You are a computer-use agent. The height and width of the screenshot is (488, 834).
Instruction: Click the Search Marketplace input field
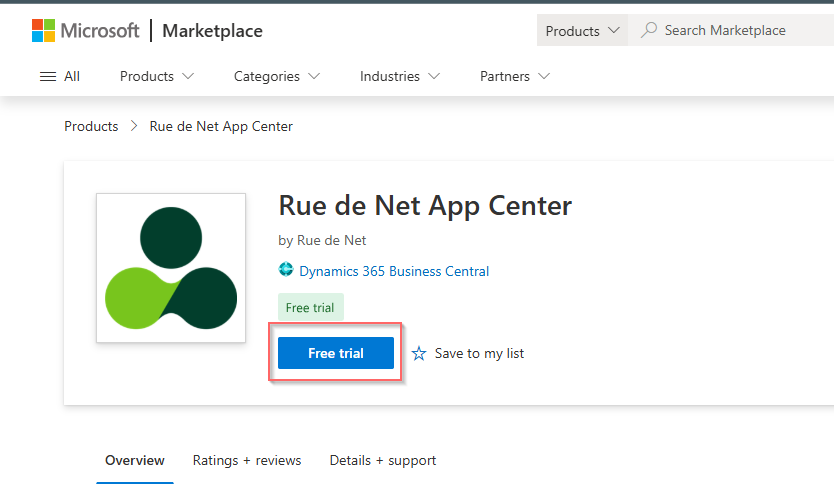tap(740, 31)
